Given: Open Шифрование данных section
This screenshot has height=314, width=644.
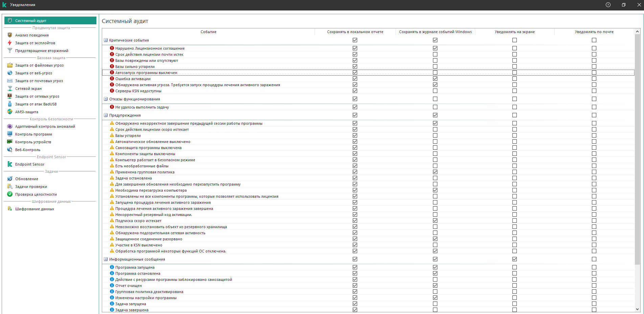Looking at the screenshot, I should [50, 209].
